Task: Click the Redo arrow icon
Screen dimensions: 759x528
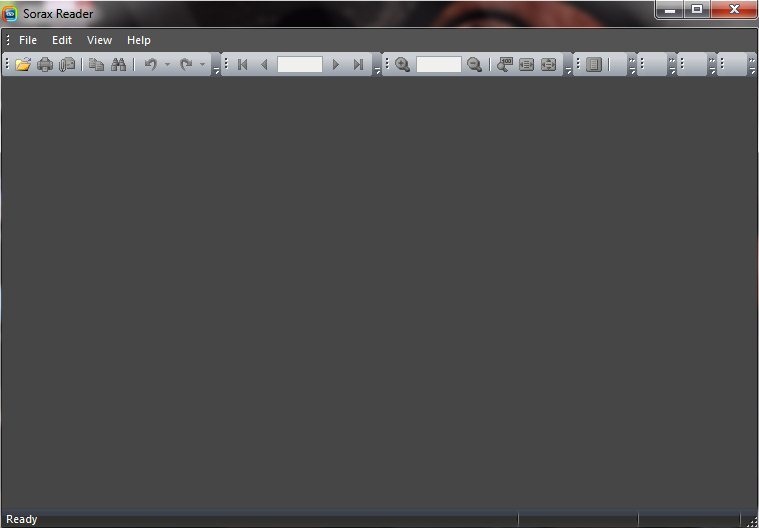Action: click(186, 64)
